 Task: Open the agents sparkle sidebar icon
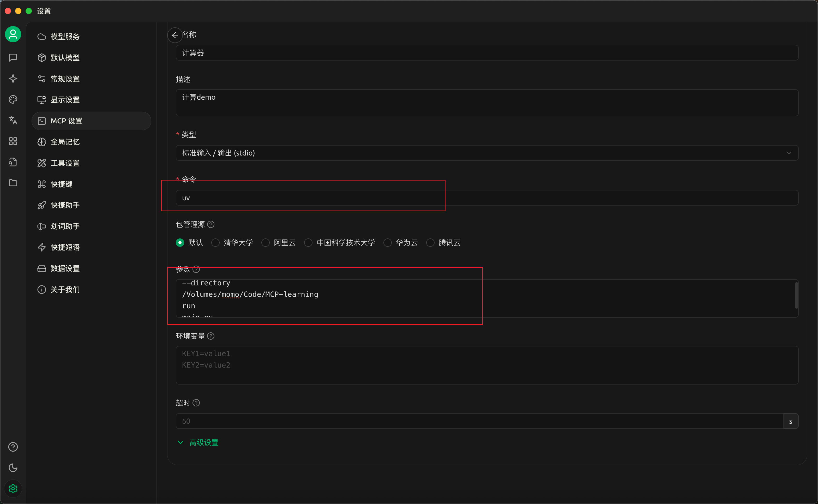click(13, 79)
